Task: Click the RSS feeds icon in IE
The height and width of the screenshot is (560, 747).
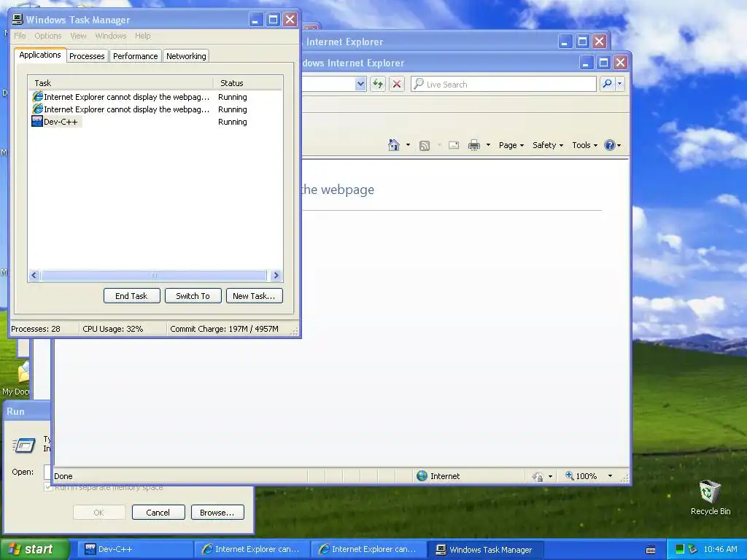Action: click(425, 145)
